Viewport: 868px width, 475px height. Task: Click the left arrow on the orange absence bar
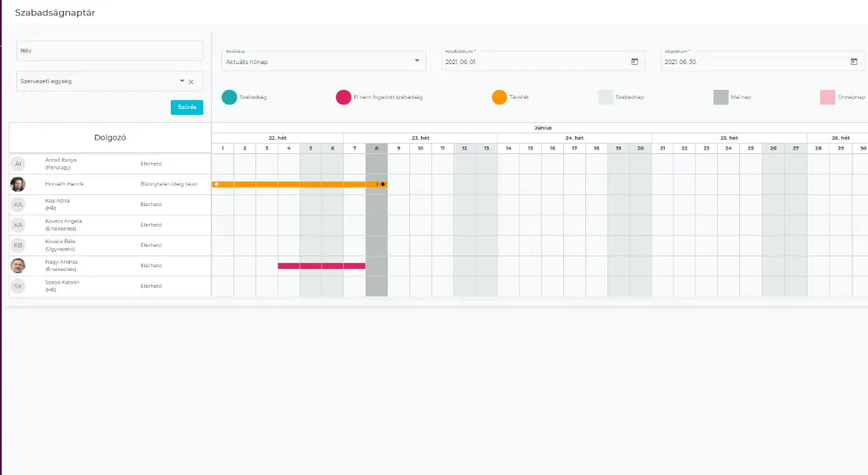pyautogui.click(x=216, y=184)
